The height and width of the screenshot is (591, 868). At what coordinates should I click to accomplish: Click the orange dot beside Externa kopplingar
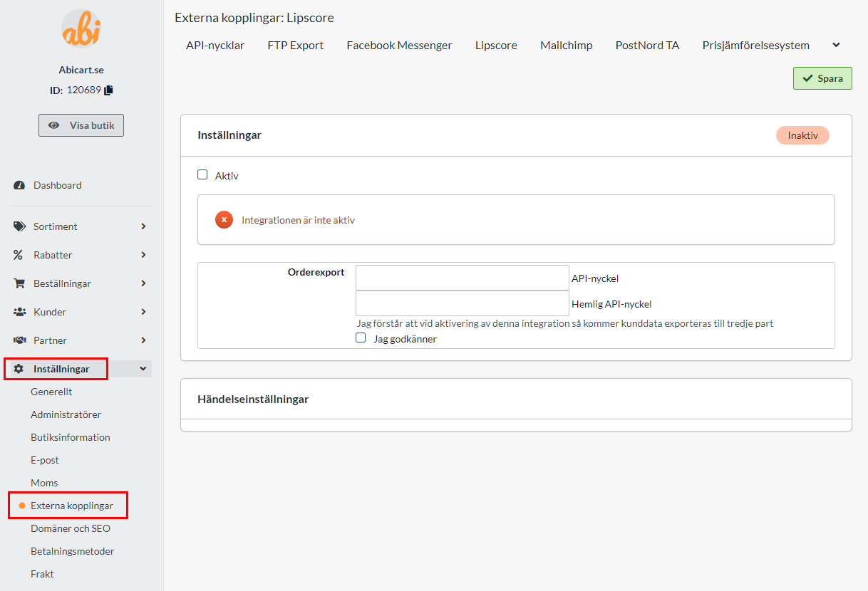[21, 505]
